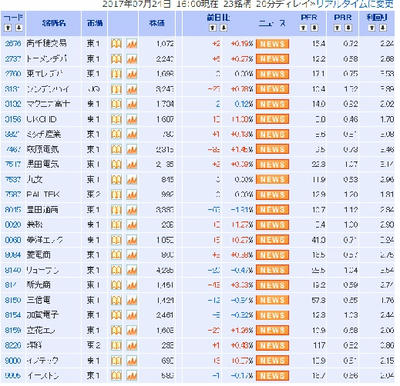Viewport: 400px width, 386px height.
Task: Open book icon for 高千穂交易 row
Action: [116, 44]
